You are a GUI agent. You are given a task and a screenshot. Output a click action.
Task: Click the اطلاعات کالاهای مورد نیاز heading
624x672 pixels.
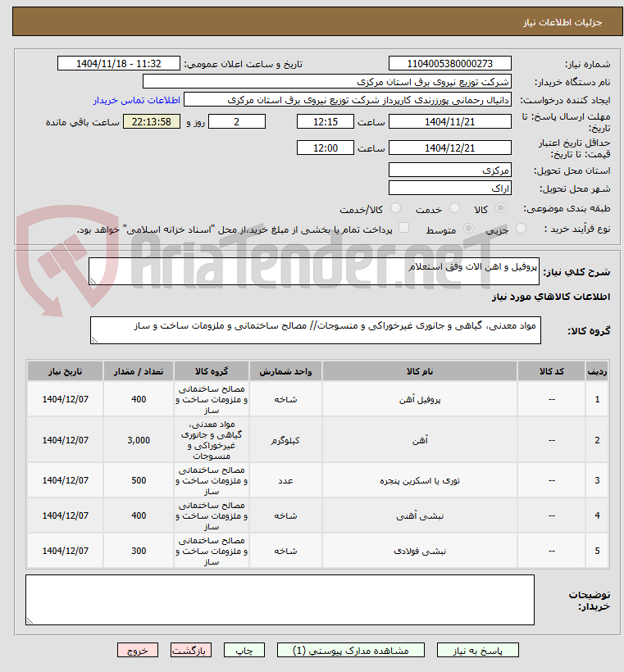(551, 297)
